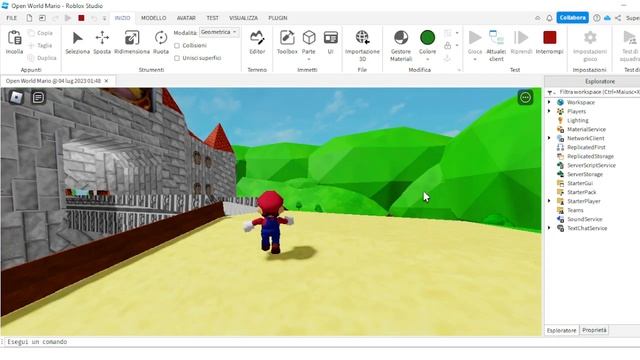Click the new file icon in quick access
Image resolution: width=640 pixels, height=360 pixels.
[x=29, y=18]
